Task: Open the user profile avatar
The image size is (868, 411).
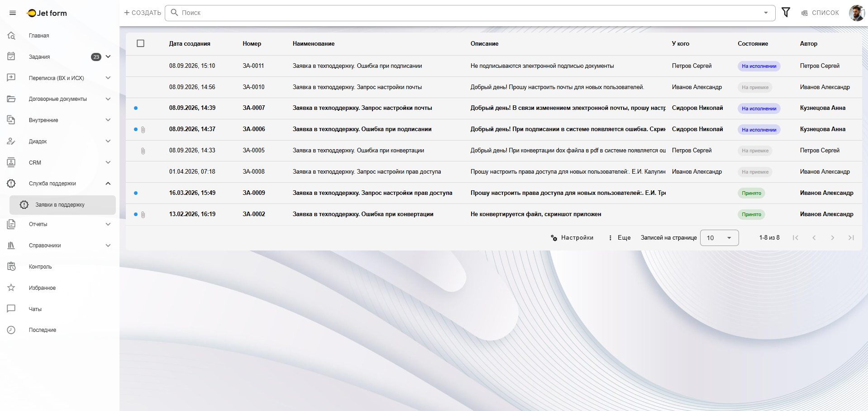Action: 857,13
